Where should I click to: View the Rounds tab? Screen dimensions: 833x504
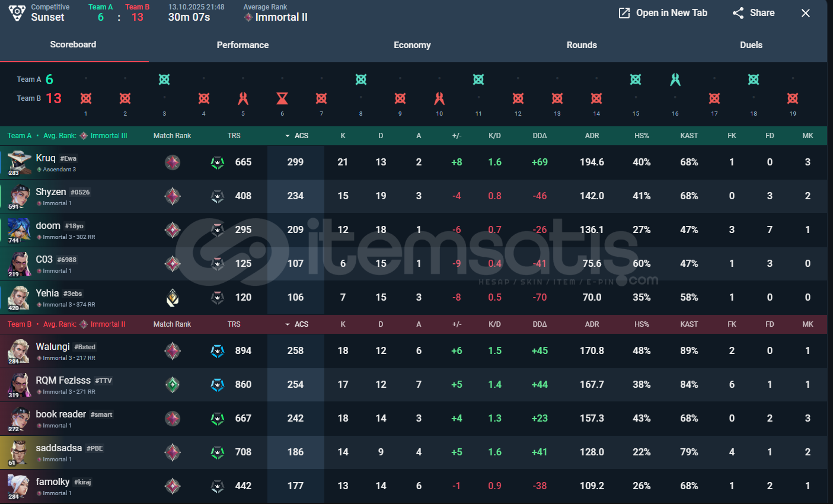(582, 45)
